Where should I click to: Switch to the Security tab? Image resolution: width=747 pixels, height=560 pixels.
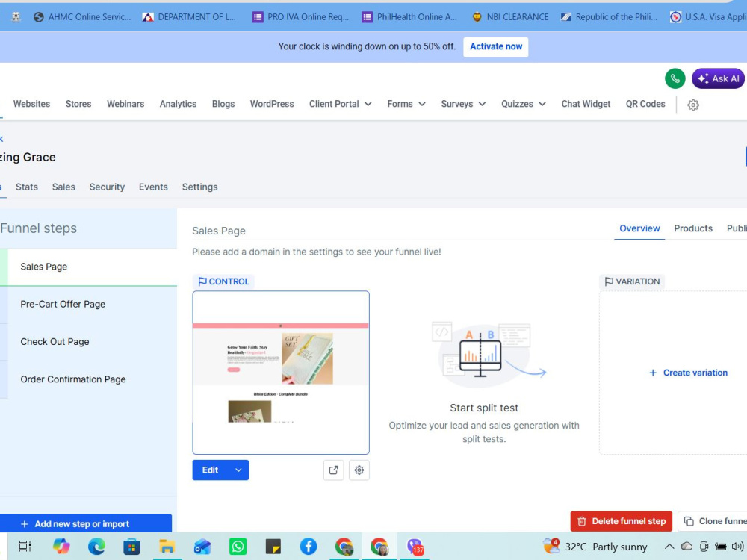pos(107,187)
